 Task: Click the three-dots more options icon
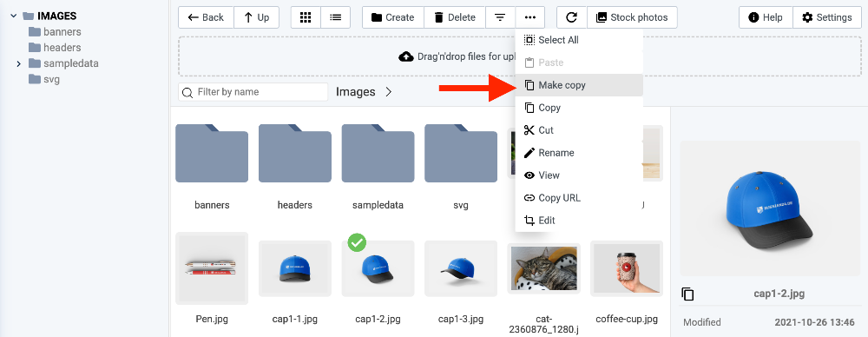point(529,17)
